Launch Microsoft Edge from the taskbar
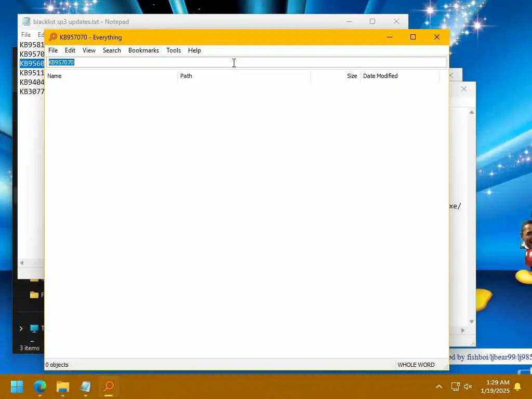This screenshot has width=532, height=399. [39, 387]
